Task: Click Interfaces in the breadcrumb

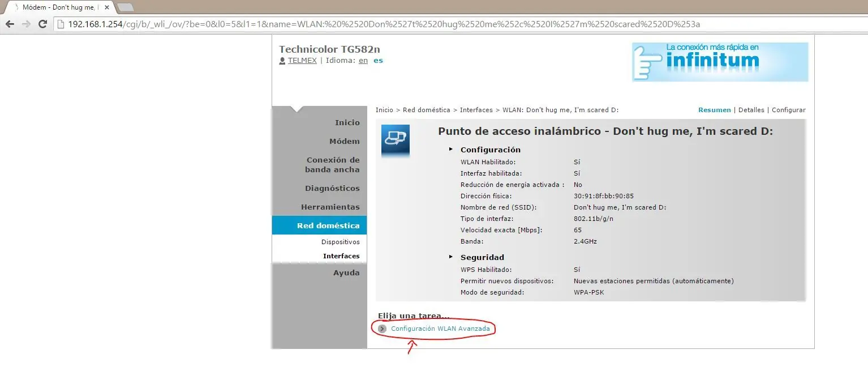Action: pos(476,110)
